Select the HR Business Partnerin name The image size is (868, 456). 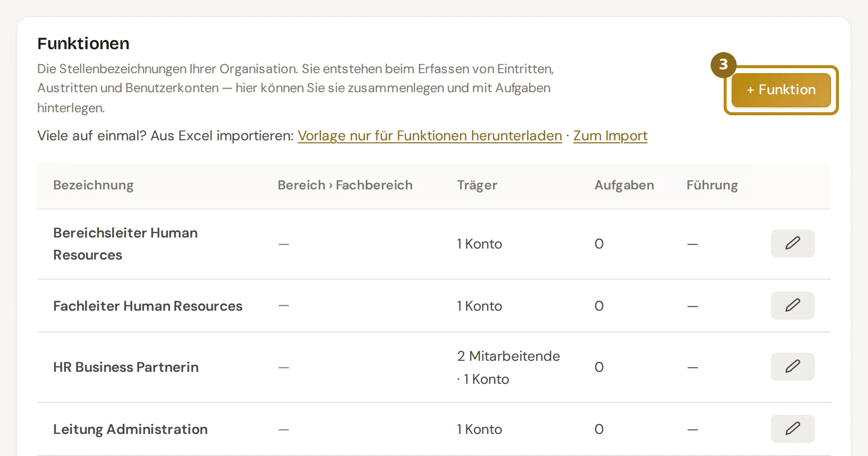[x=126, y=367]
